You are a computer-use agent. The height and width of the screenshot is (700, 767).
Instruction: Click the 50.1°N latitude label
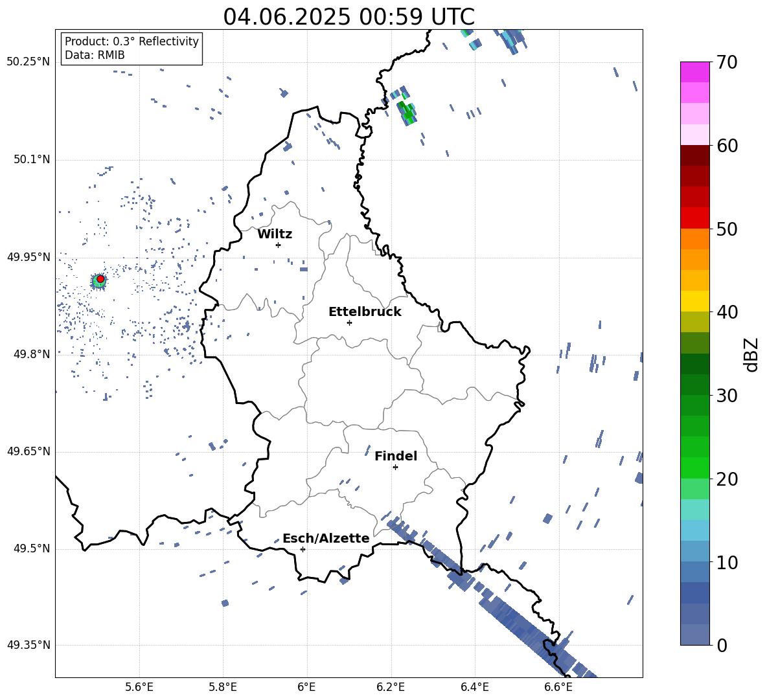click(31, 160)
